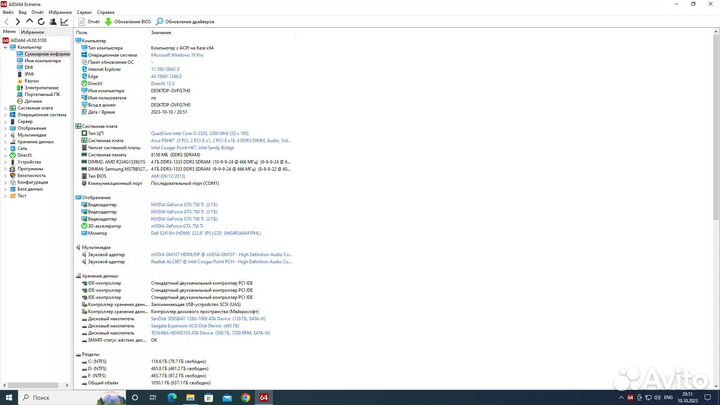
Task: Refresh the page with the Refresh icon
Action: (41, 22)
